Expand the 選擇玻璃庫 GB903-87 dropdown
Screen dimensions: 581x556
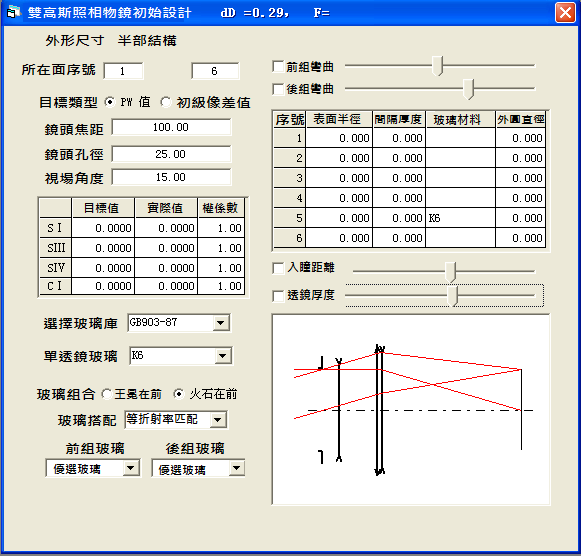pyautogui.click(x=221, y=323)
